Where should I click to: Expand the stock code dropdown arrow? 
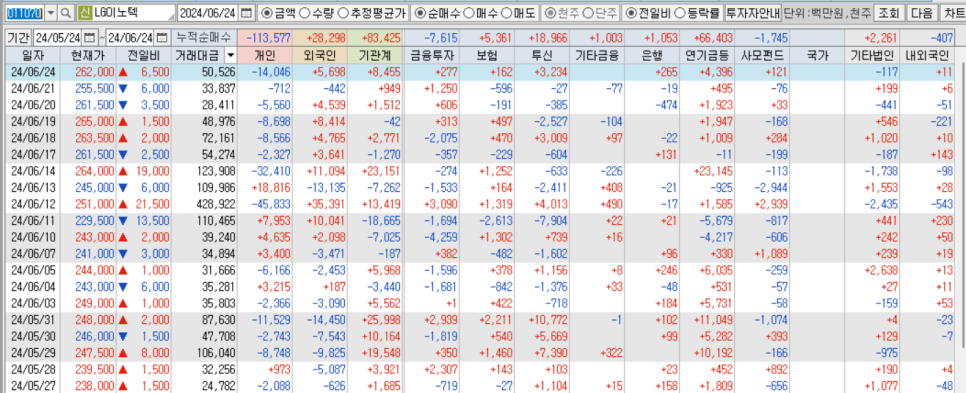51,12
